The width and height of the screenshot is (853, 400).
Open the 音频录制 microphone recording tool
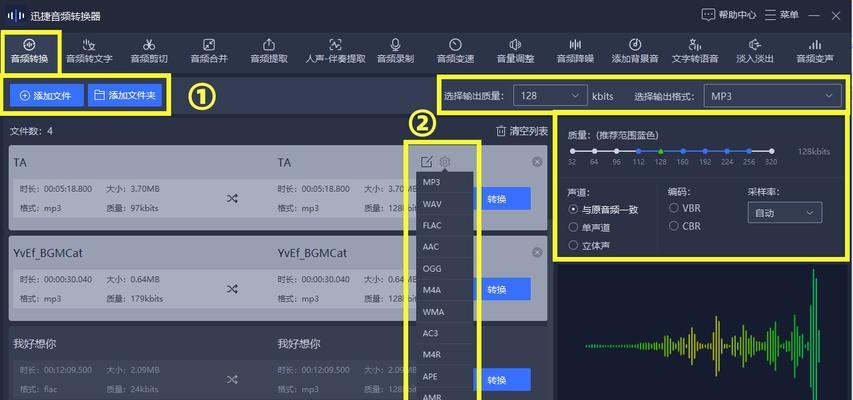pos(395,51)
